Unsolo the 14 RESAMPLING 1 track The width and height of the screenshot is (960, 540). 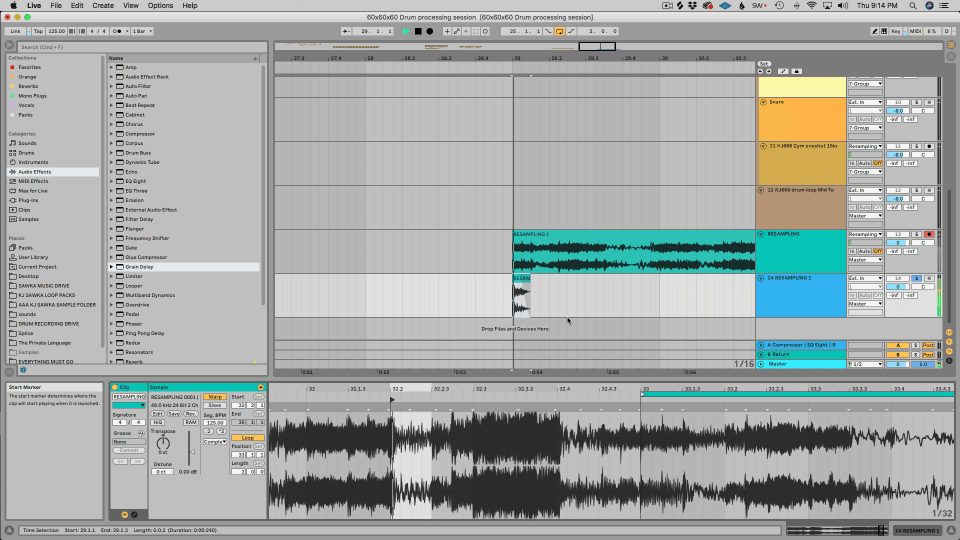point(917,279)
